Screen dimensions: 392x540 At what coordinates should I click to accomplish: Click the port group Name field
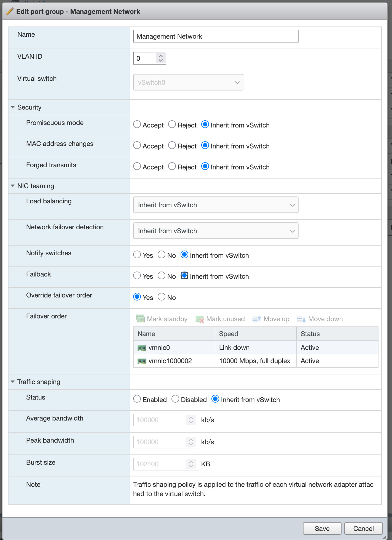[216, 36]
